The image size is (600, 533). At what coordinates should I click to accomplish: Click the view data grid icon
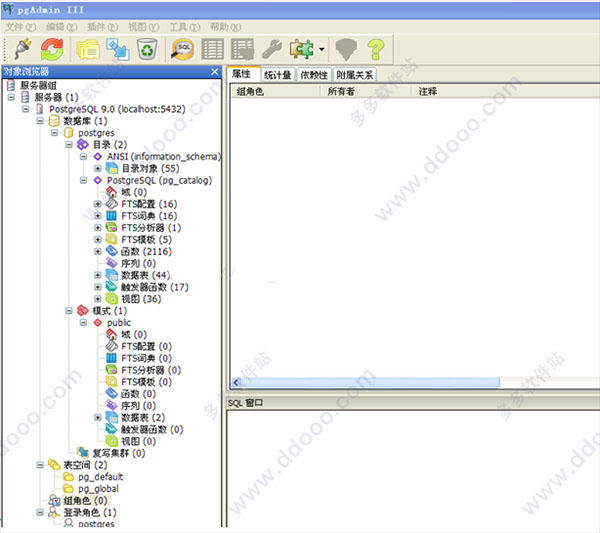[x=212, y=49]
